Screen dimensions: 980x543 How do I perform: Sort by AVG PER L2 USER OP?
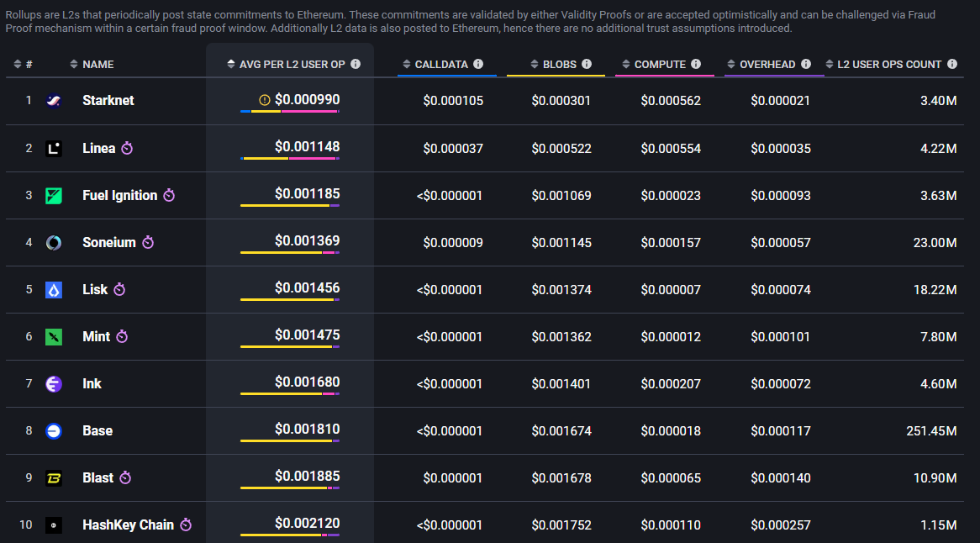(286, 65)
